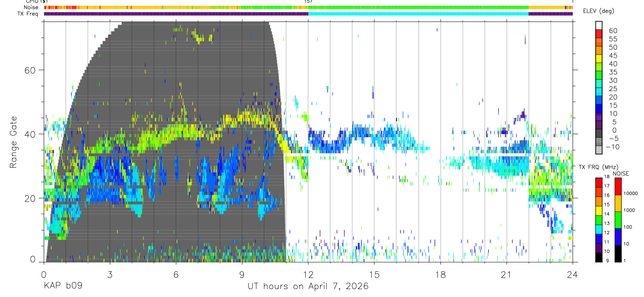Screen dimensions: 644x297
Task: Select the red swatch of the ELEV colorbar
Action: (599, 35)
